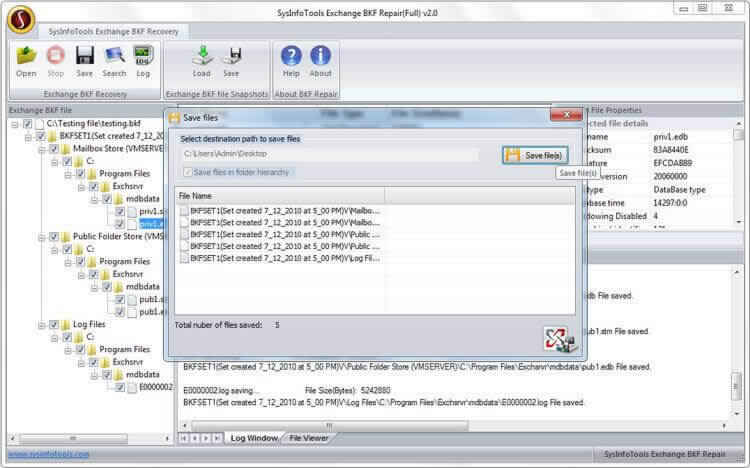Toggle checkbox for priv1 first file
Viewport: 750px width, 468px height.
click(x=120, y=212)
